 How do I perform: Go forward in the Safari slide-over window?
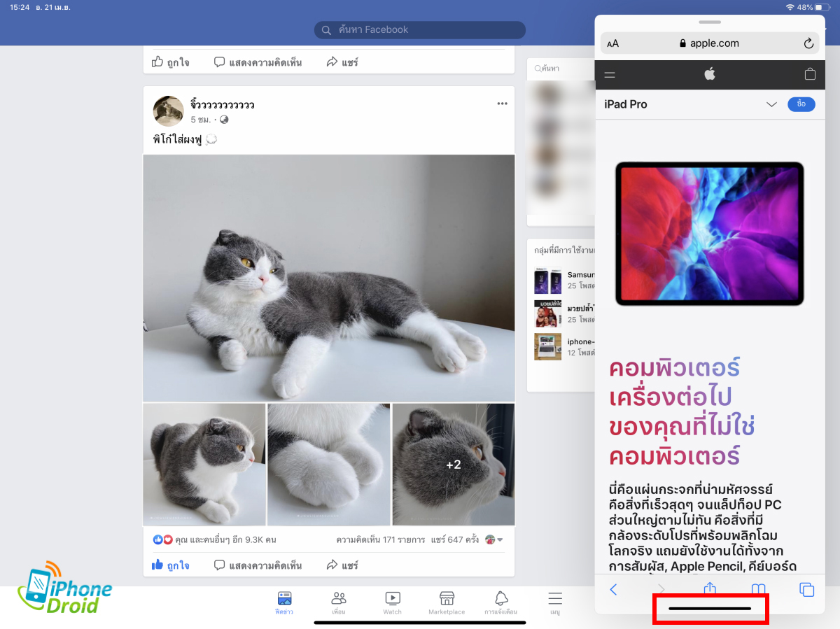point(661,590)
